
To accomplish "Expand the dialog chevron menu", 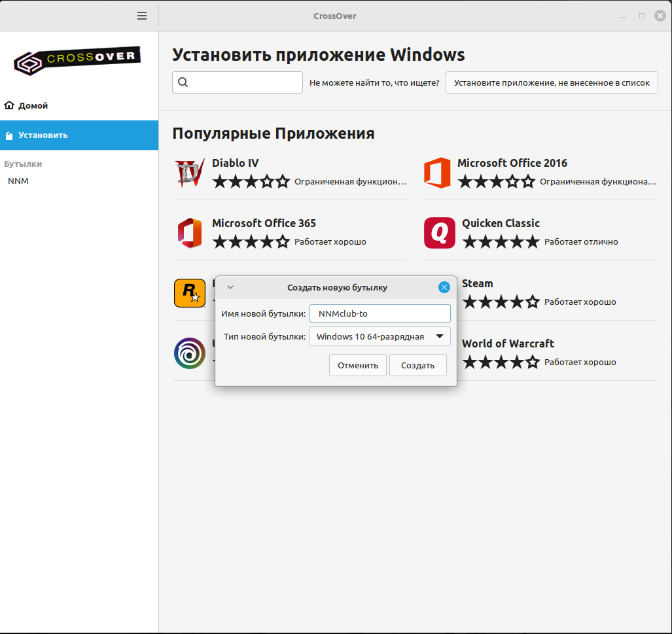I will [x=230, y=287].
